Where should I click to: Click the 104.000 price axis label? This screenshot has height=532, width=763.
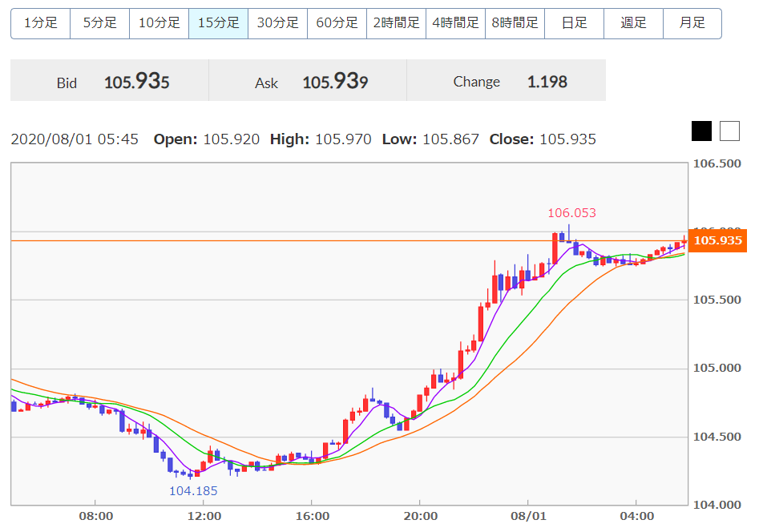(717, 506)
